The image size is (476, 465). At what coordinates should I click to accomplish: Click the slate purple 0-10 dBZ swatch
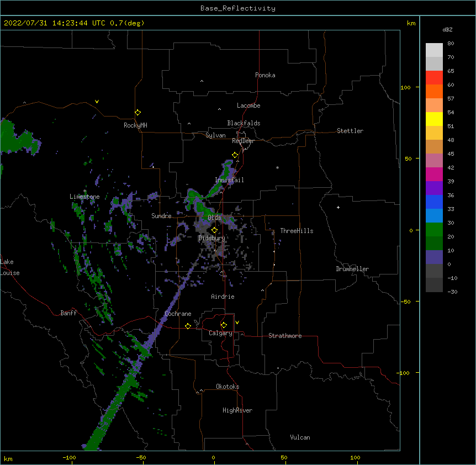click(434, 257)
